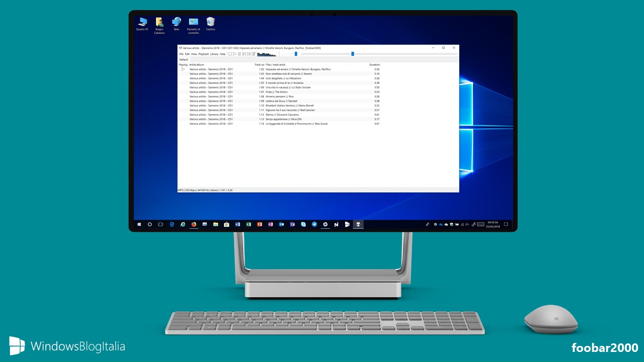Open the Windows Start menu
The image size is (644, 362).
[139, 224]
